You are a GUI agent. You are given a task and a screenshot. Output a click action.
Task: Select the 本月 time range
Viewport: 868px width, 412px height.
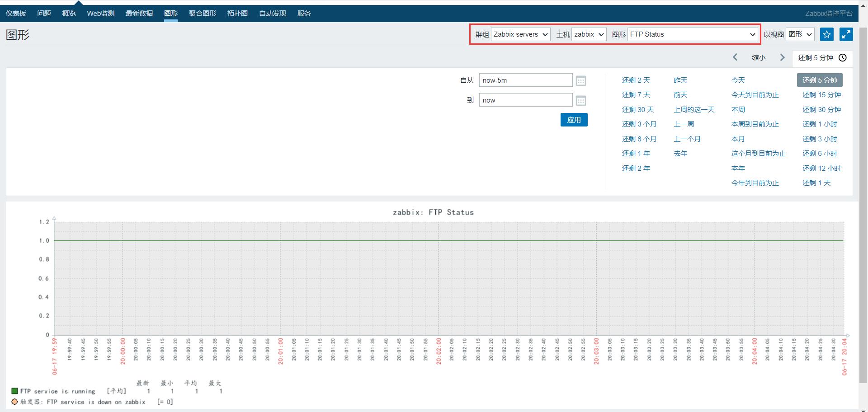[x=738, y=139]
